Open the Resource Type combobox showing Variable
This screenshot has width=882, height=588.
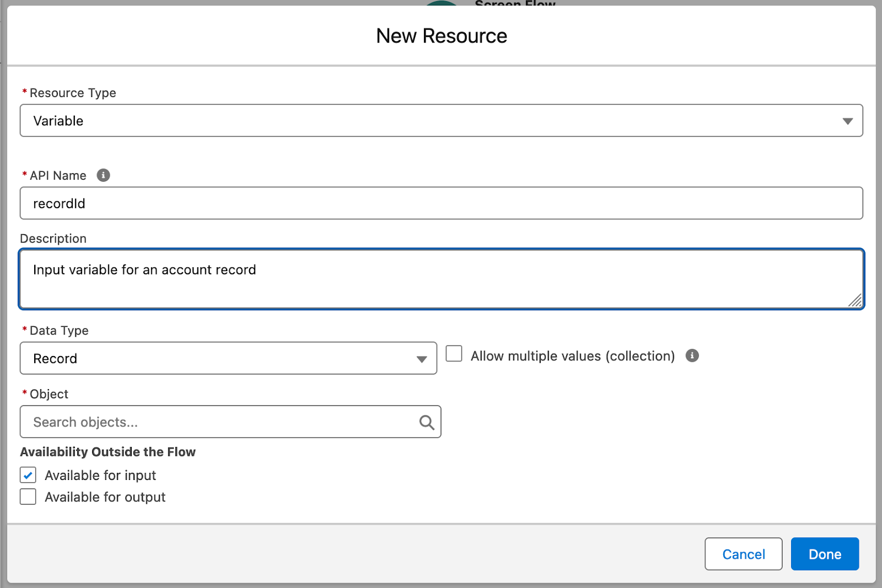click(x=430, y=121)
